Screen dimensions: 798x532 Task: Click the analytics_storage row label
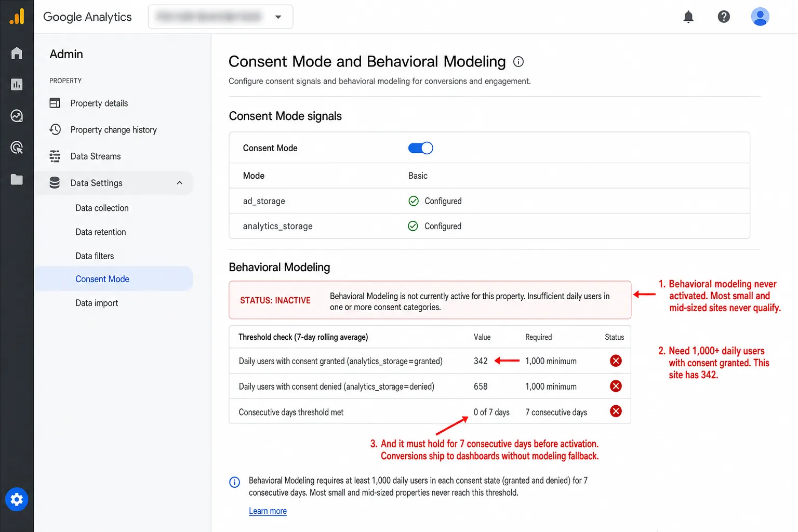[x=278, y=226]
